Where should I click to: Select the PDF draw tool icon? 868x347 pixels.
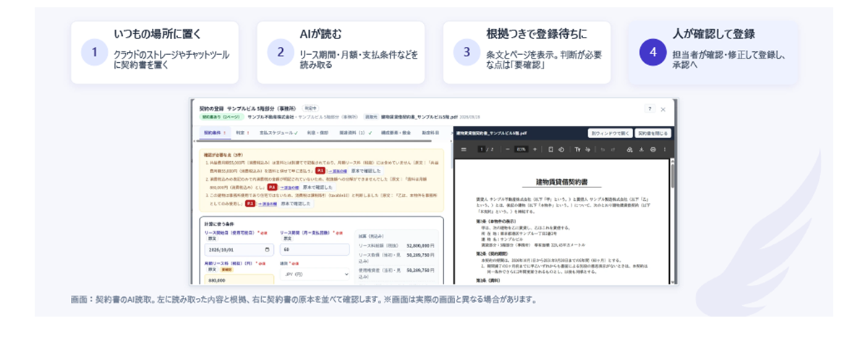click(x=587, y=150)
